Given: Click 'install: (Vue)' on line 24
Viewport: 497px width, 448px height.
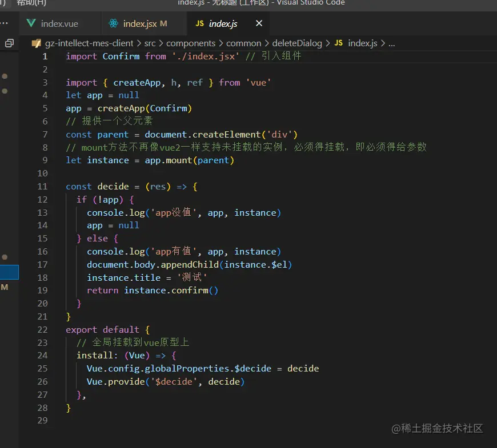Looking at the screenshot, I should tap(113, 356).
